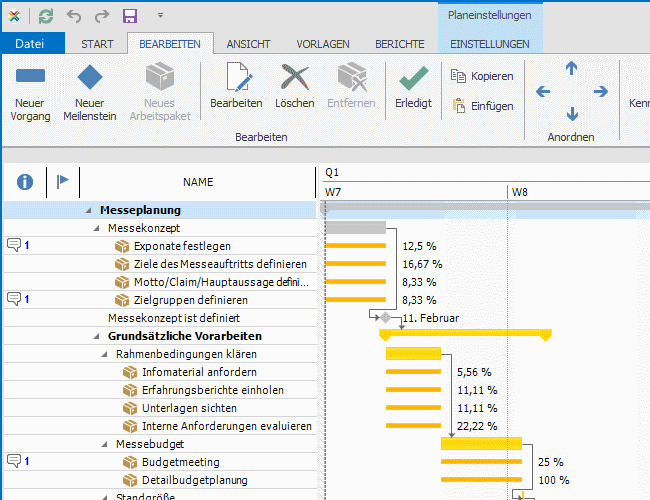Screen dimensions: 650x500
Task: Collapse Grundsätzliche Vorarbeiten group
Action: [96, 337]
